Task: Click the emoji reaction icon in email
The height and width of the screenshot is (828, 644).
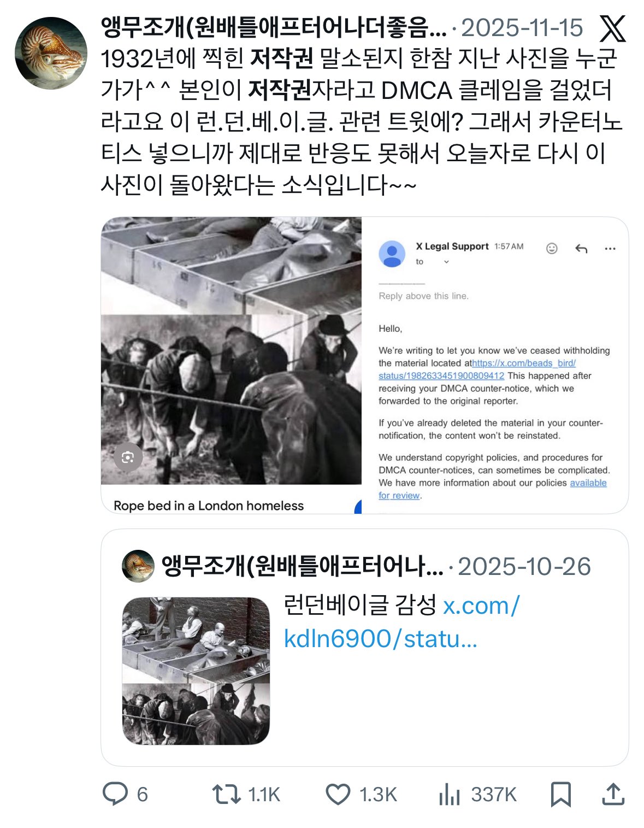Action: [x=552, y=249]
